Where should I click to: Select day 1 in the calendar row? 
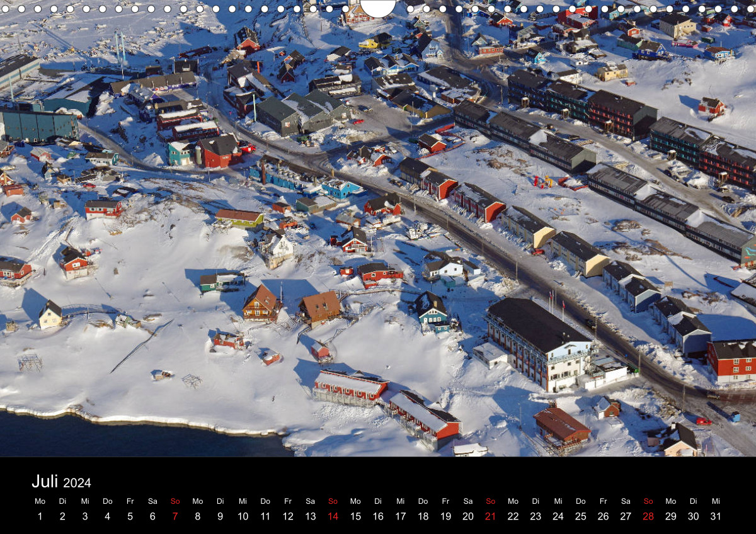click(40, 516)
